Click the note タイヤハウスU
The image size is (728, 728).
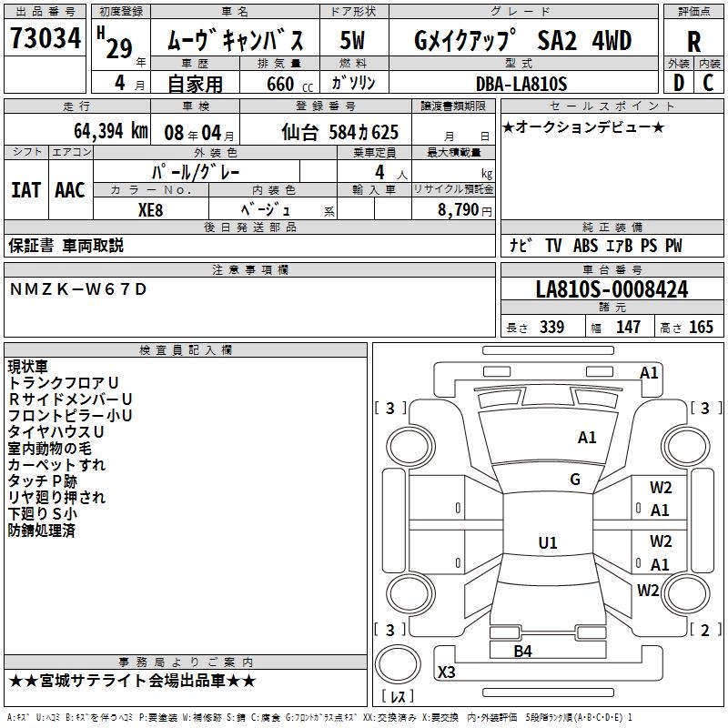56,431
